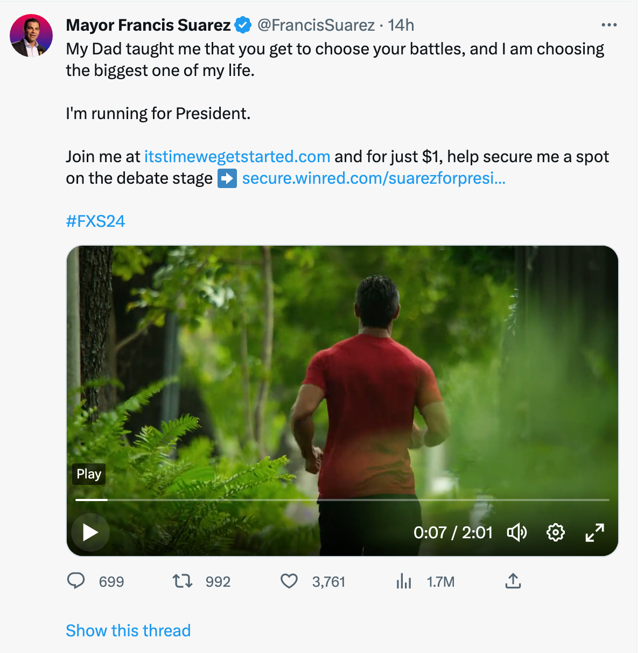The height and width of the screenshot is (653, 644).
Task: Open the three-dot more options menu
Action: [x=609, y=25]
